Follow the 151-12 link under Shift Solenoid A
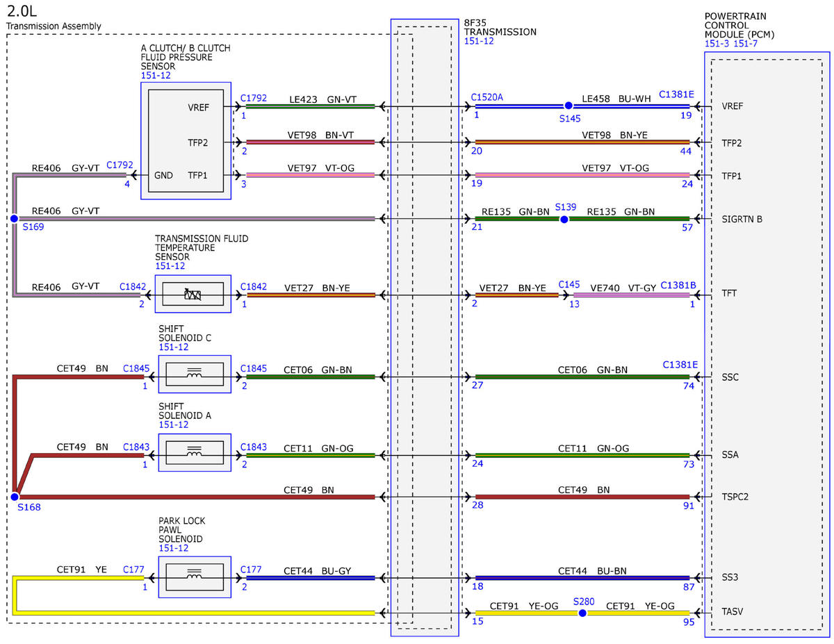 [173, 424]
